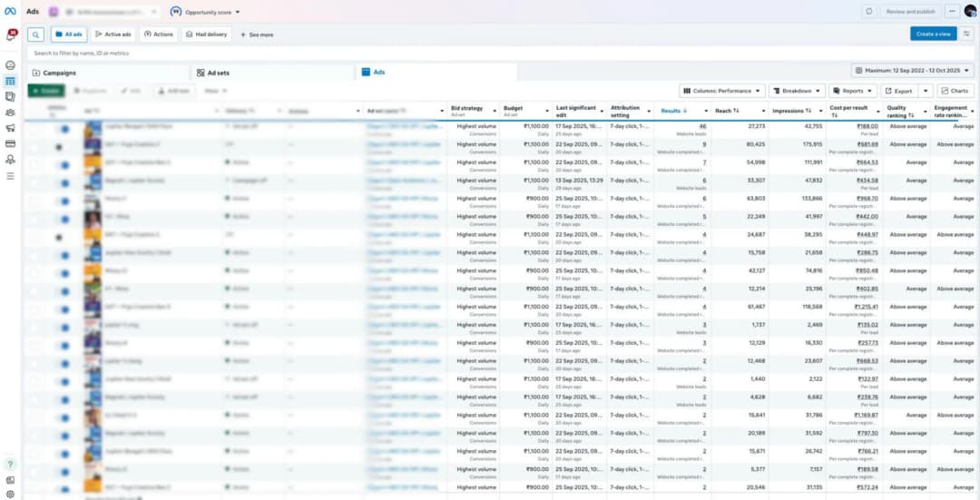
Task: Open Settings gear in left sidebar
Action: pyautogui.click(x=11, y=495)
